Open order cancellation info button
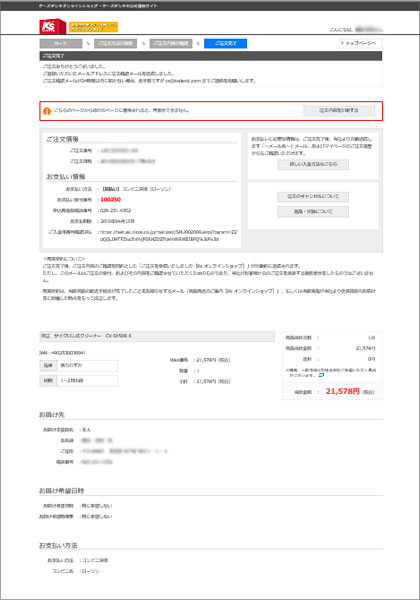Viewport: 420px width, 600px height. pyautogui.click(x=313, y=196)
